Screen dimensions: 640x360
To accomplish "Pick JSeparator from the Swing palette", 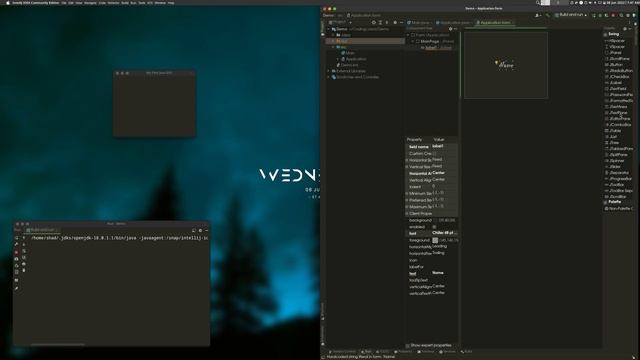I will tap(617, 173).
